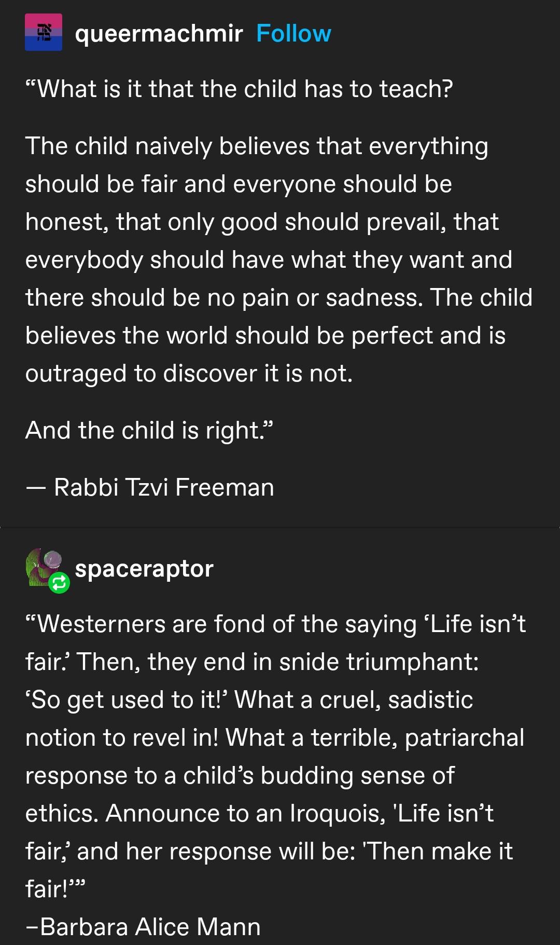Visit the queermachmir username link
The height and width of the screenshot is (945, 560).
click(159, 33)
